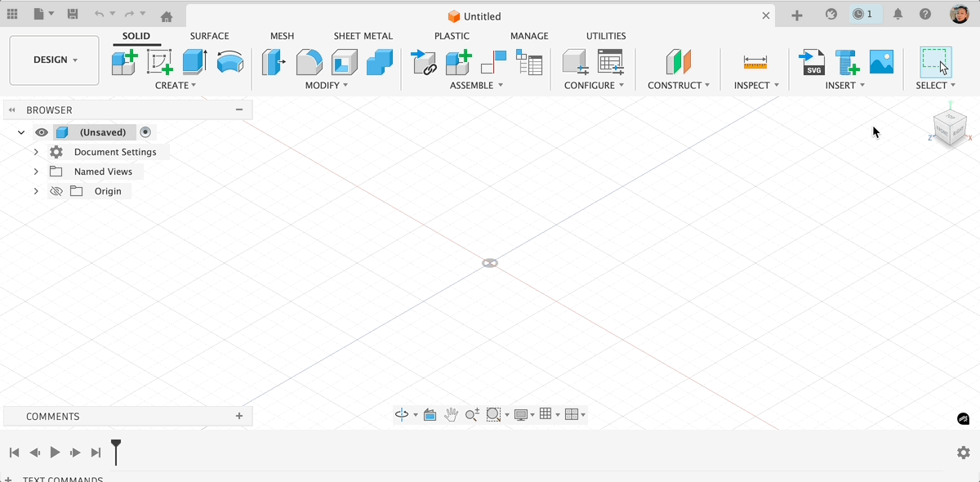
Task: Switch to the UTILITIES tab
Action: click(x=606, y=36)
